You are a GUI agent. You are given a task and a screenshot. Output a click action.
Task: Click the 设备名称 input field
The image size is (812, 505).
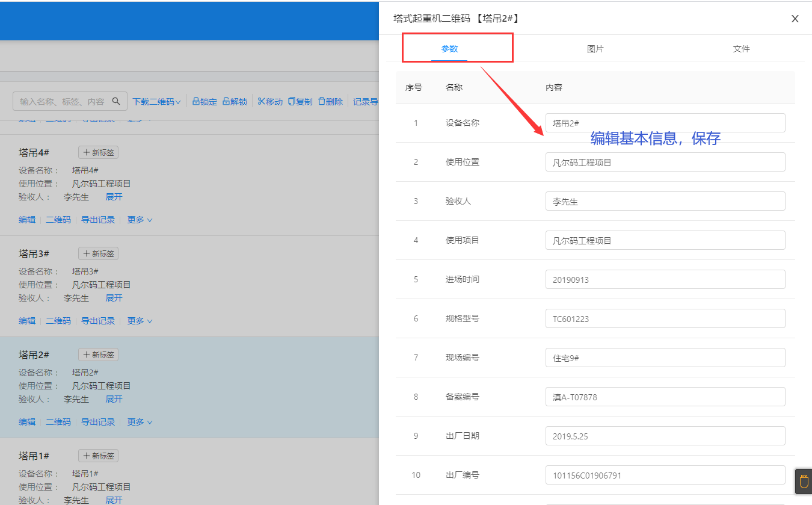coord(665,122)
